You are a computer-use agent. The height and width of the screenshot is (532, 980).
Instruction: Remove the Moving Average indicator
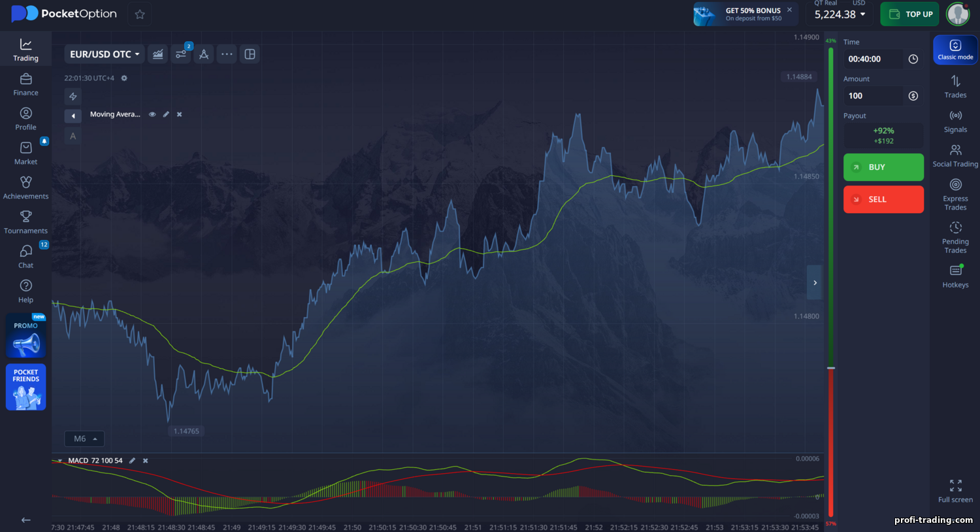click(180, 114)
